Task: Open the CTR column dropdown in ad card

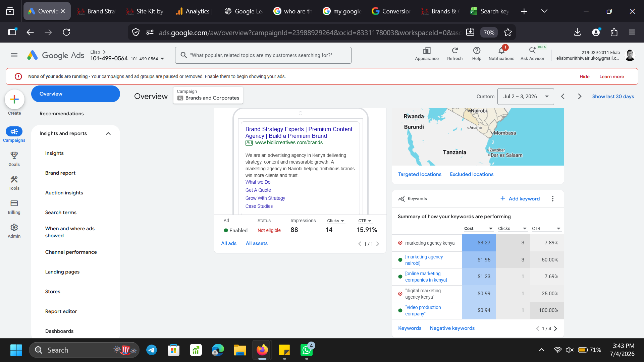Action: coord(365,221)
